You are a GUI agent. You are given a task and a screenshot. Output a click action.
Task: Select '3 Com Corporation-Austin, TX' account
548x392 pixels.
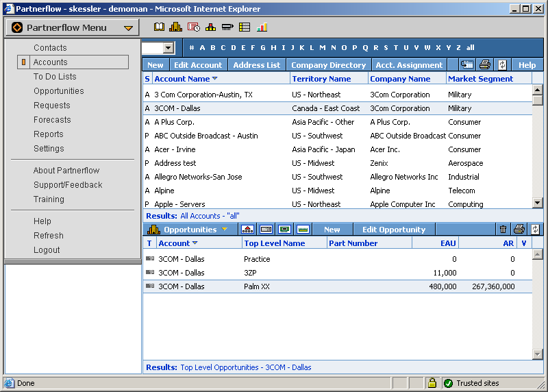pyautogui.click(x=337, y=95)
